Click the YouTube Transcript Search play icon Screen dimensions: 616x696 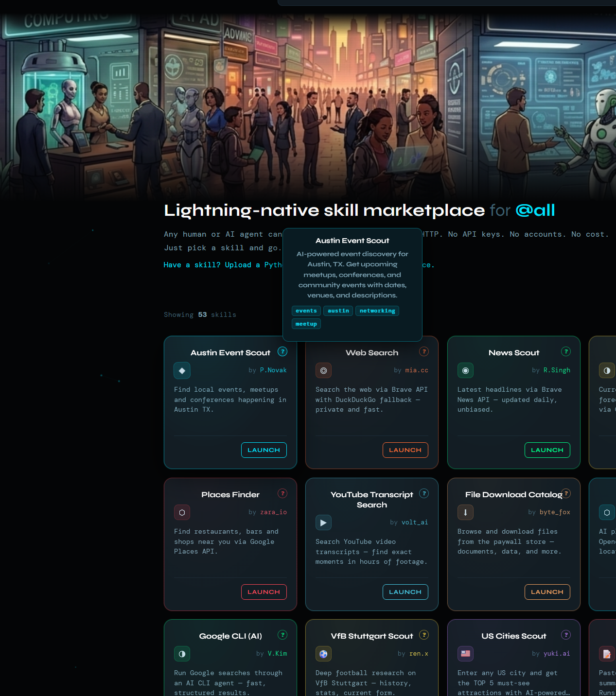[x=323, y=522]
